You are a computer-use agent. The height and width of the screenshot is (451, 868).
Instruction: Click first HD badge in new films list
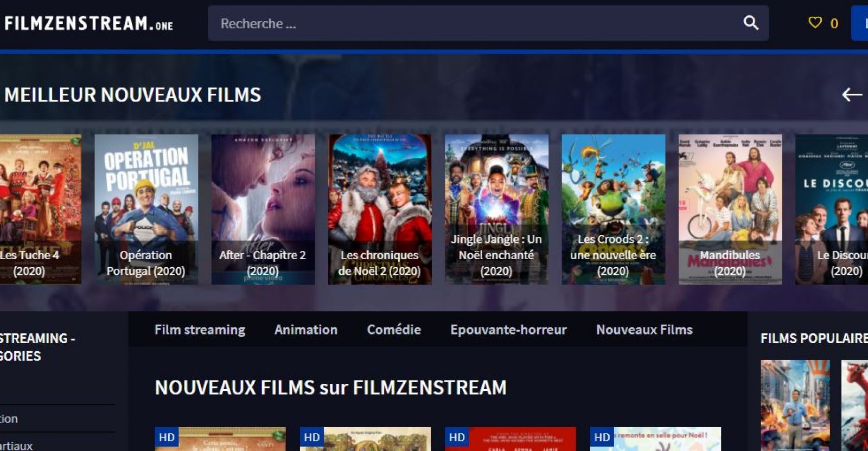[x=167, y=437]
